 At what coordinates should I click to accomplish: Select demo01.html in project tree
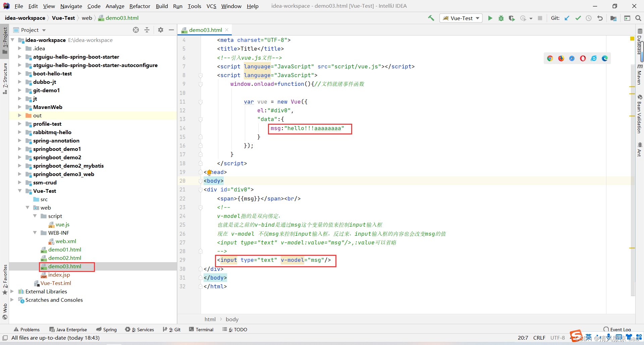click(64, 249)
